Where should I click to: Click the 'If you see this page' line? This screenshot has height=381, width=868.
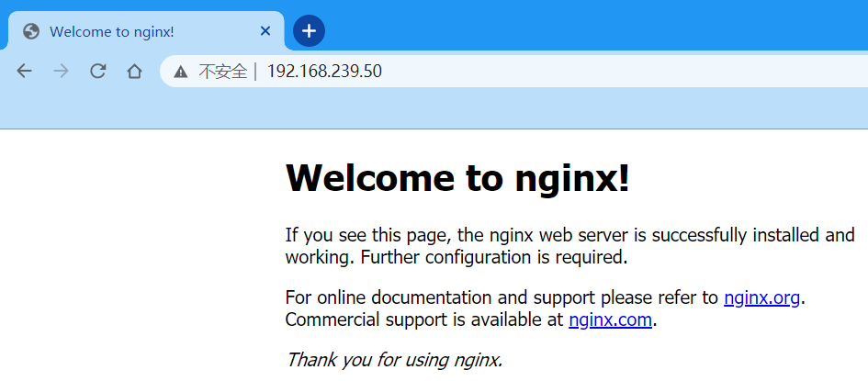569,236
